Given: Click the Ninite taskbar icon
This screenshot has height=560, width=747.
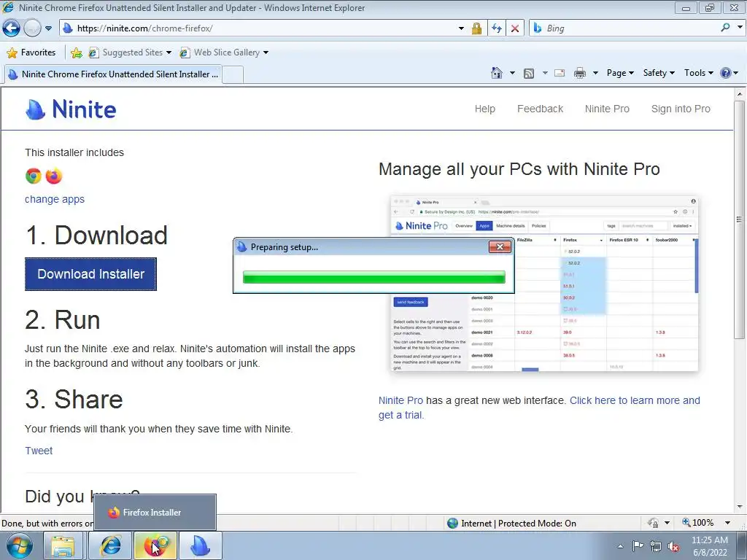Looking at the screenshot, I should 201,545.
